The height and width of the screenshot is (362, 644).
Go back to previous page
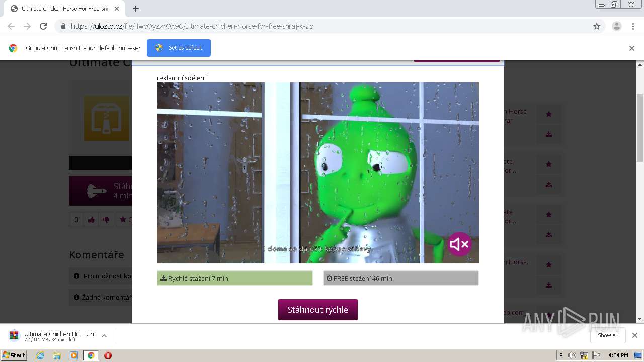(x=11, y=26)
